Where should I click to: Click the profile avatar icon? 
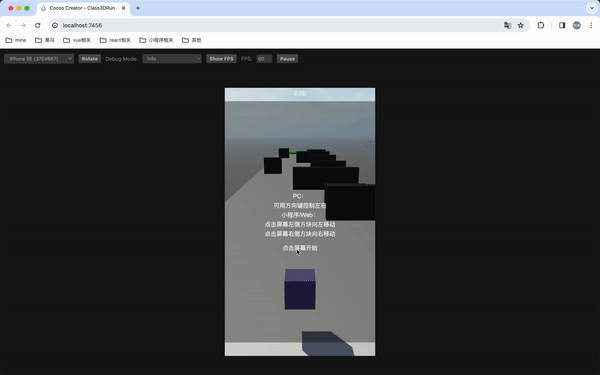(x=577, y=25)
